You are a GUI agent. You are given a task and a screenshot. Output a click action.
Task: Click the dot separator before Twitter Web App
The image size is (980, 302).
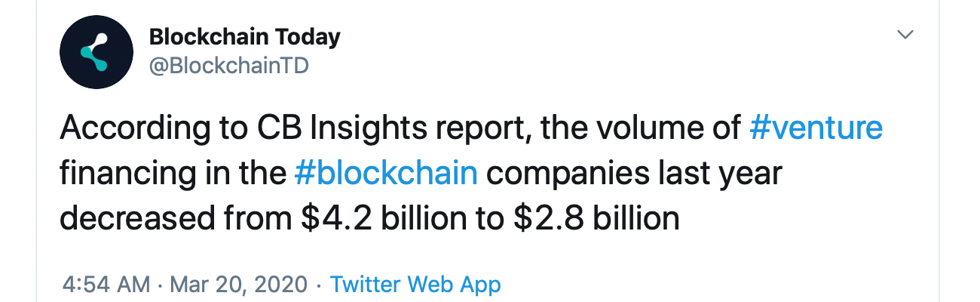[x=320, y=285]
